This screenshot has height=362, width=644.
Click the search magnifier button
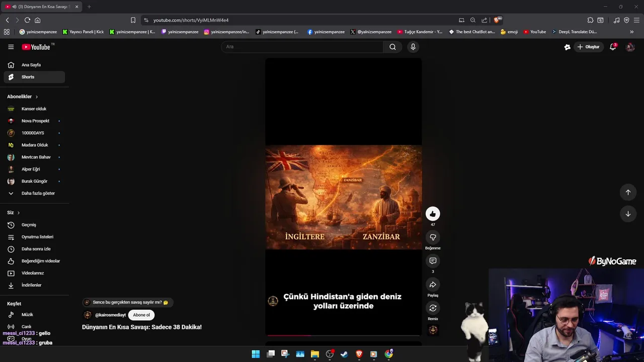pyautogui.click(x=392, y=47)
